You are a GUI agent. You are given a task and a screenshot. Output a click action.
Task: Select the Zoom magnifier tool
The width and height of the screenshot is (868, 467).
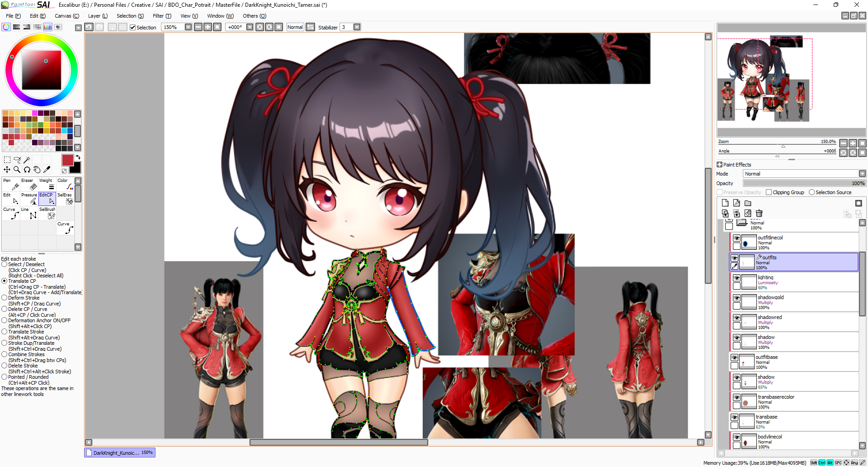point(17,170)
